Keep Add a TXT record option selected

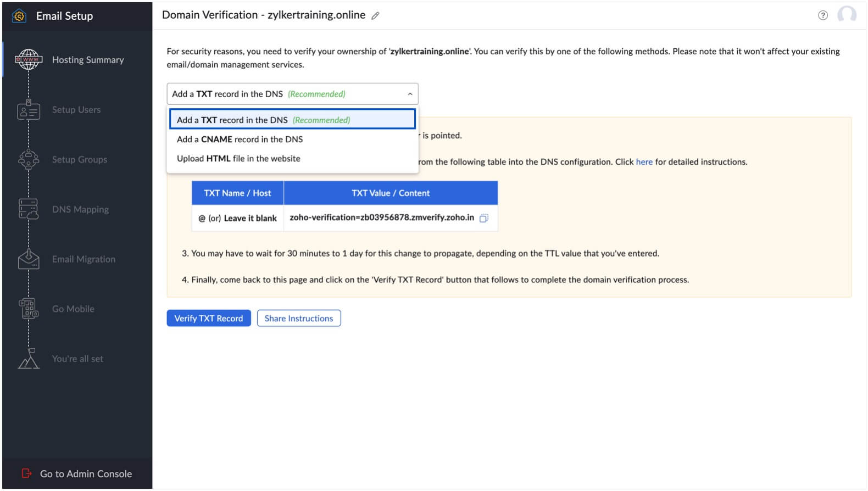263,119
